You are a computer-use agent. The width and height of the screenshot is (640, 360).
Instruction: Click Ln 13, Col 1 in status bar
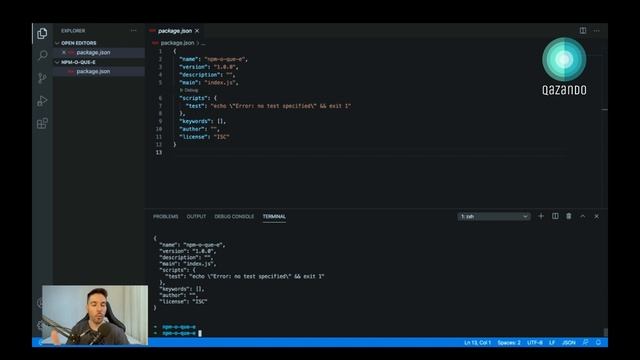[x=477, y=343]
